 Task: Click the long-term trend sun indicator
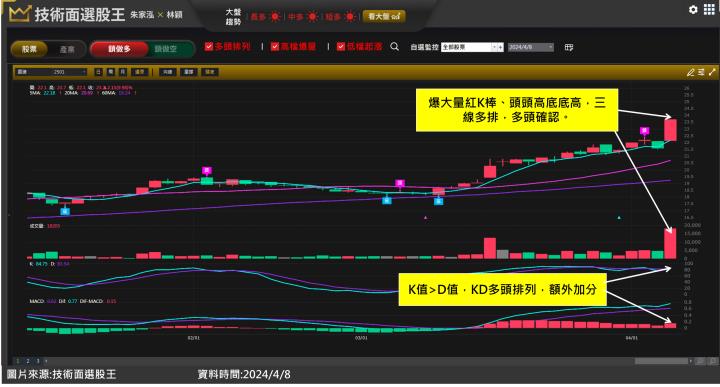pos(275,17)
